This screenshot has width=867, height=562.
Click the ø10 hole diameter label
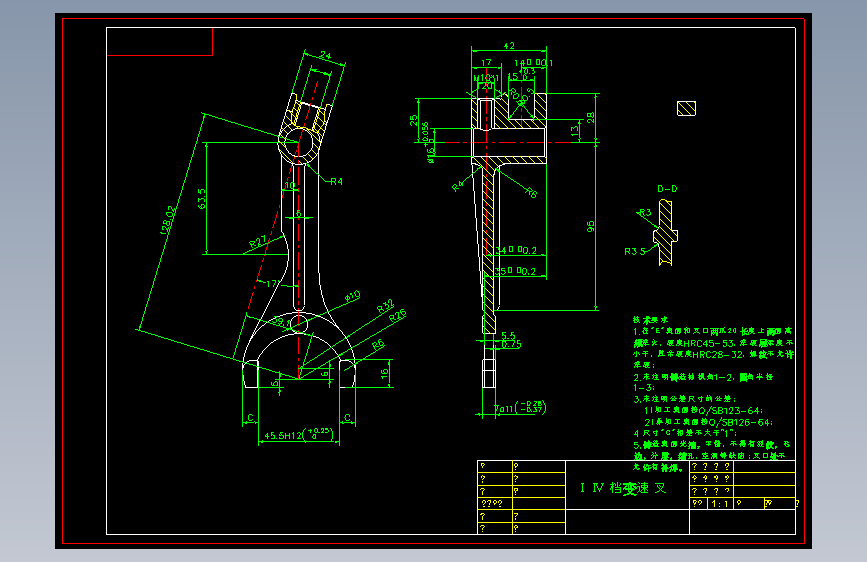(353, 296)
